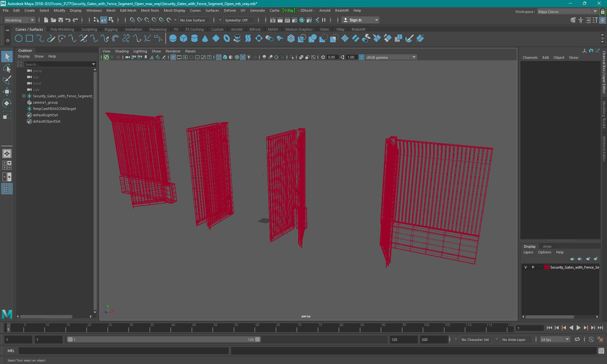Activate the Rotate tool in toolbox
The height and width of the screenshot is (364, 607).
[7, 103]
